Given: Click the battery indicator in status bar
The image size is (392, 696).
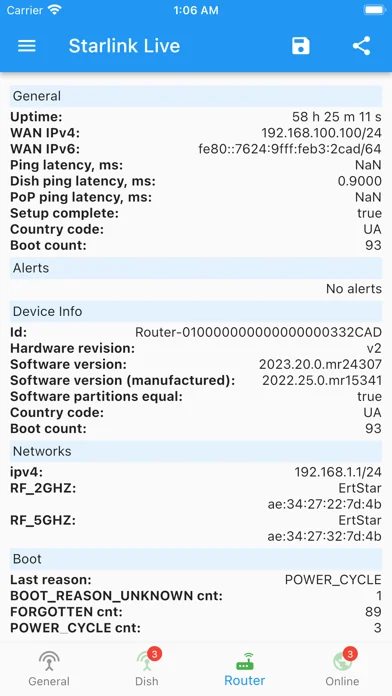Looking at the screenshot, I should tap(374, 10).
